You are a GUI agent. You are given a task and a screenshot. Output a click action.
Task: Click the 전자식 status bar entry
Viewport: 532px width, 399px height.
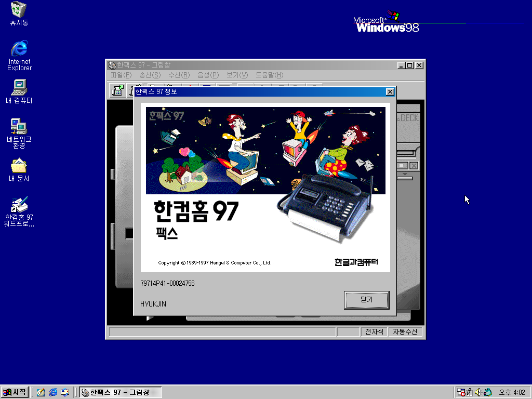[x=374, y=331]
